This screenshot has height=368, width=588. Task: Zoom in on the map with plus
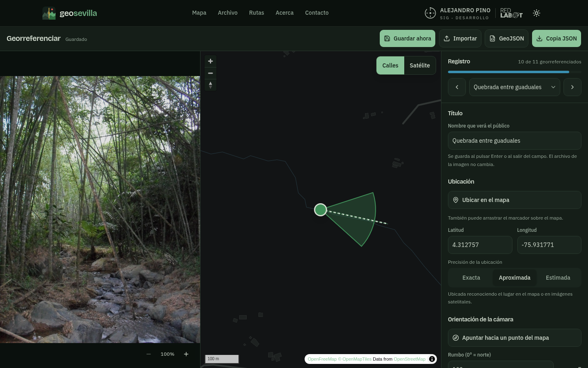click(210, 61)
